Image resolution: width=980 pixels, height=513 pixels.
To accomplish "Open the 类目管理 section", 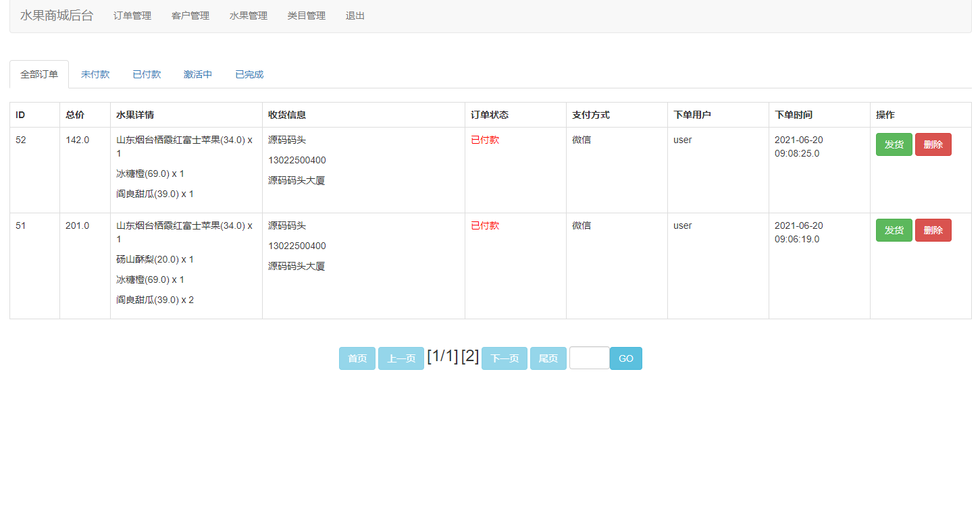I will click(x=306, y=16).
